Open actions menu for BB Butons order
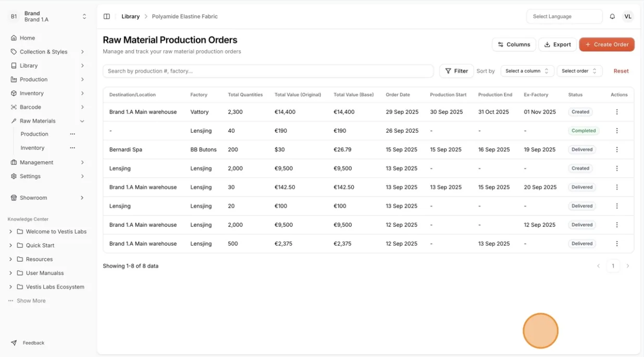Viewport: 644px width, 357px height. pos(617,149)
